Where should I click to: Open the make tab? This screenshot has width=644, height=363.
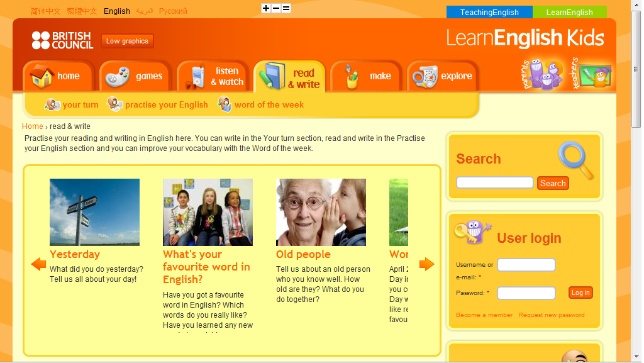(365, 76)
